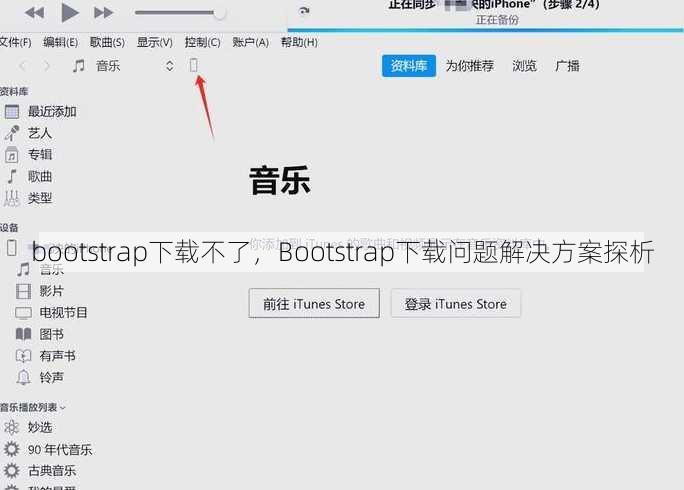
Task: Open device 图书 in the sidebar
Action: pos(51,334)
